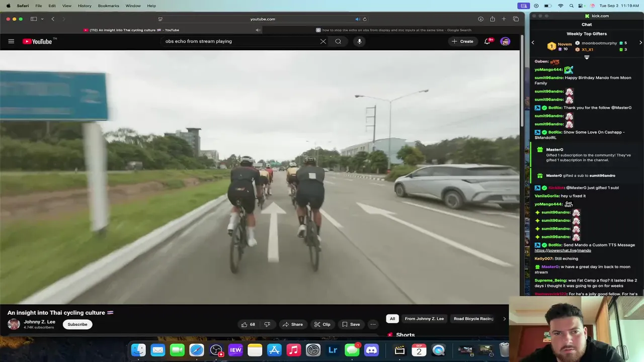Launch OBS from the Dock
The image size is (644, 362).
click(216, 350)
